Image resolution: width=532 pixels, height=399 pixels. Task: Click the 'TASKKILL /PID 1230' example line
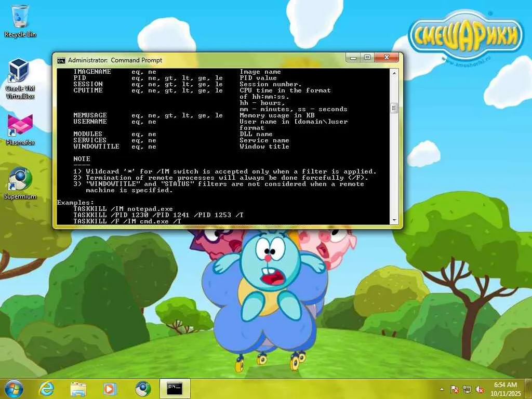tap(158, 215)
